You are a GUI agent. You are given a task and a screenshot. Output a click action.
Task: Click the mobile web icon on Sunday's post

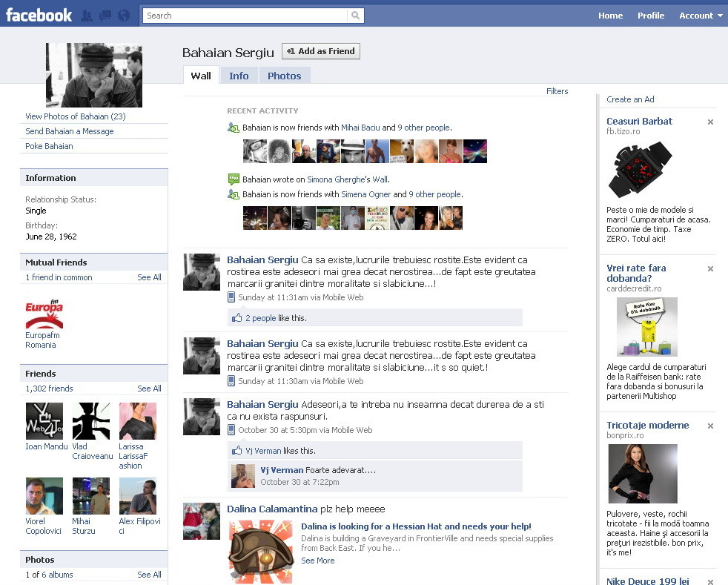pos(232,297)
